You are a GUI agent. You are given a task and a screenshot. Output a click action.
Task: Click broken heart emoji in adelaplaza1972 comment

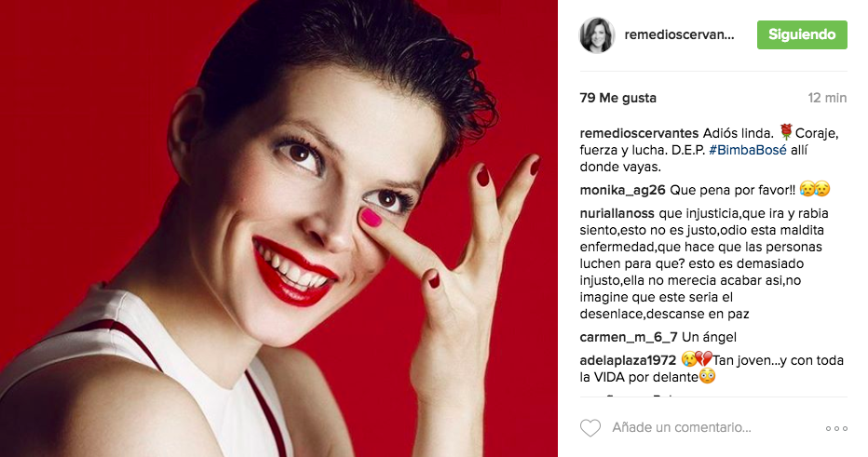point(704,359)
